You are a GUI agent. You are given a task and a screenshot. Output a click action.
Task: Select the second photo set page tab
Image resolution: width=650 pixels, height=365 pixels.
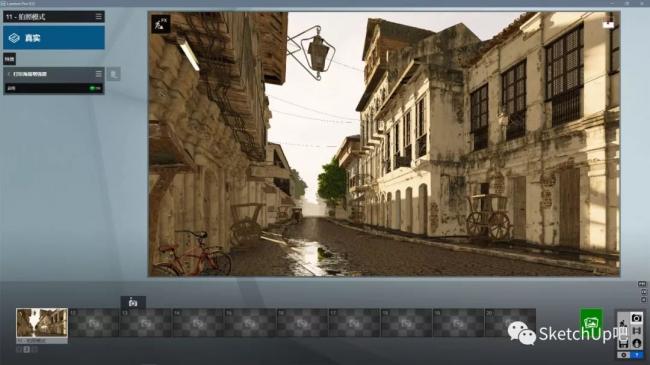[x=27, y=350]
